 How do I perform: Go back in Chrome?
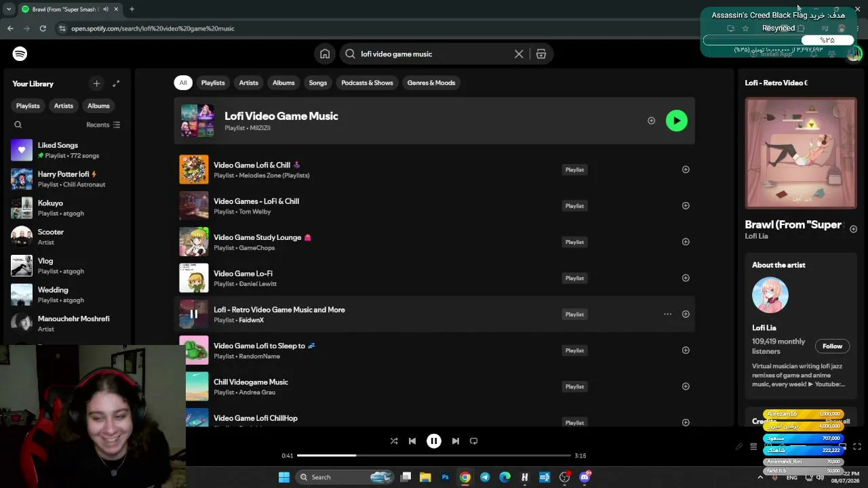(10, 28)
